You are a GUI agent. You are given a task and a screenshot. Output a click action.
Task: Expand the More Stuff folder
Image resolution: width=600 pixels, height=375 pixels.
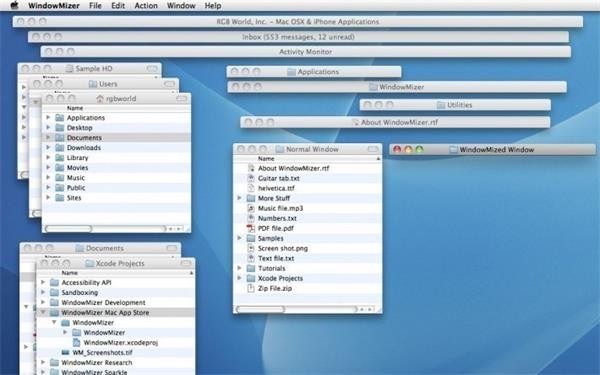coord(240,198)
